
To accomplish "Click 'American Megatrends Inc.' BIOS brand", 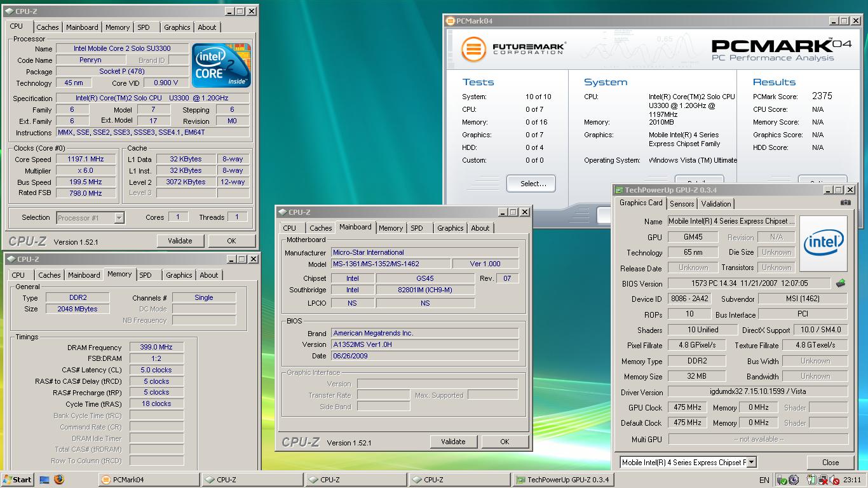I will tap(425, 333).
